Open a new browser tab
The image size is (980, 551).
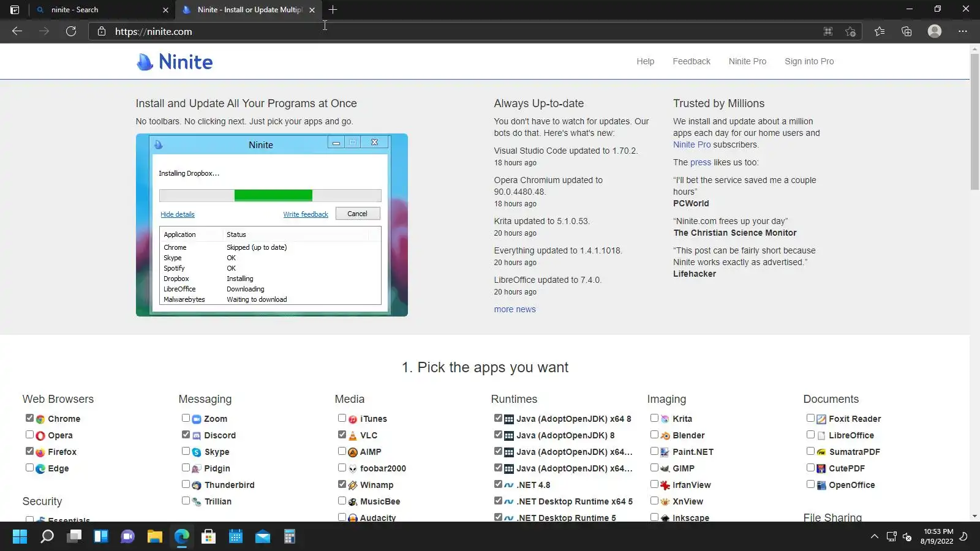[x=333, y=10]
